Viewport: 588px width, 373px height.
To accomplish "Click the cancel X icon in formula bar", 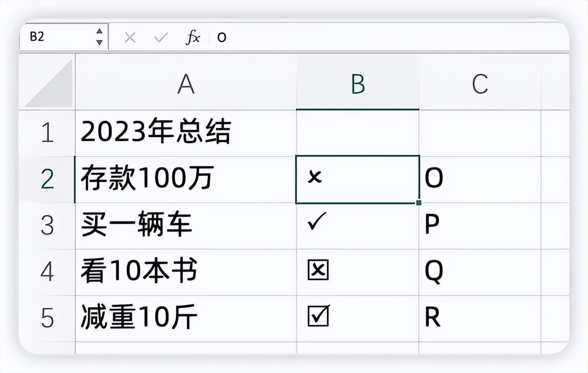I will (x=130, y=38).
